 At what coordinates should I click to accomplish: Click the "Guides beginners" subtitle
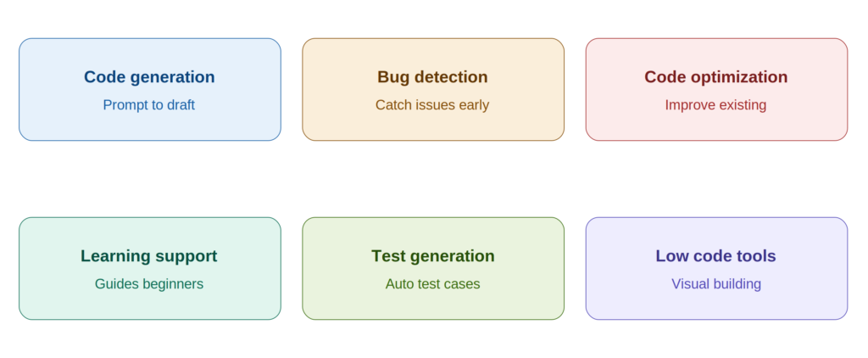(x=149, y=283)
